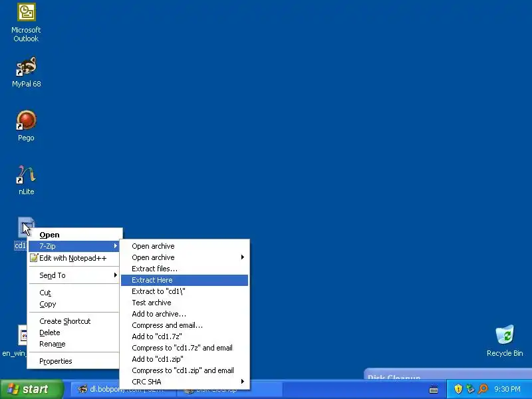
Task: Switch to dl.bobpony.com taskbar window
Action: [124, 389]
